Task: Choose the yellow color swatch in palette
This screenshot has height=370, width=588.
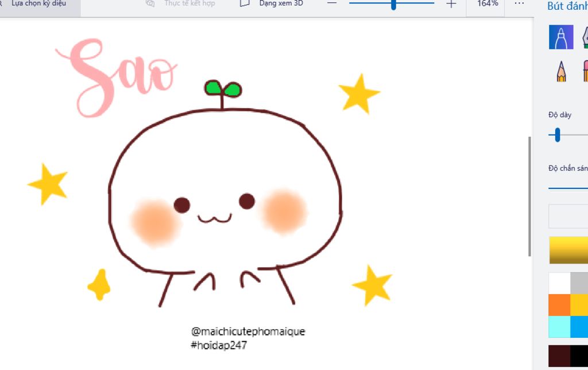Action: tap(579, 305)
